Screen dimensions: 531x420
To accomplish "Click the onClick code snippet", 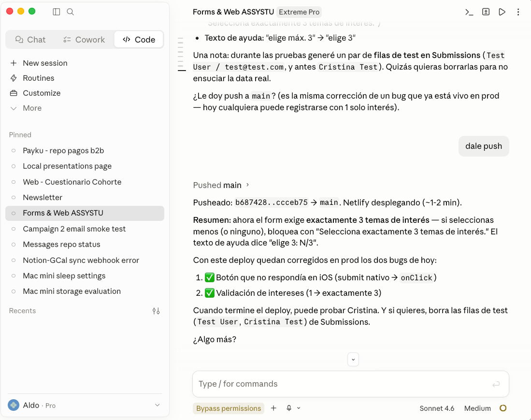I will pyautogui.click(x=416, y=278).
